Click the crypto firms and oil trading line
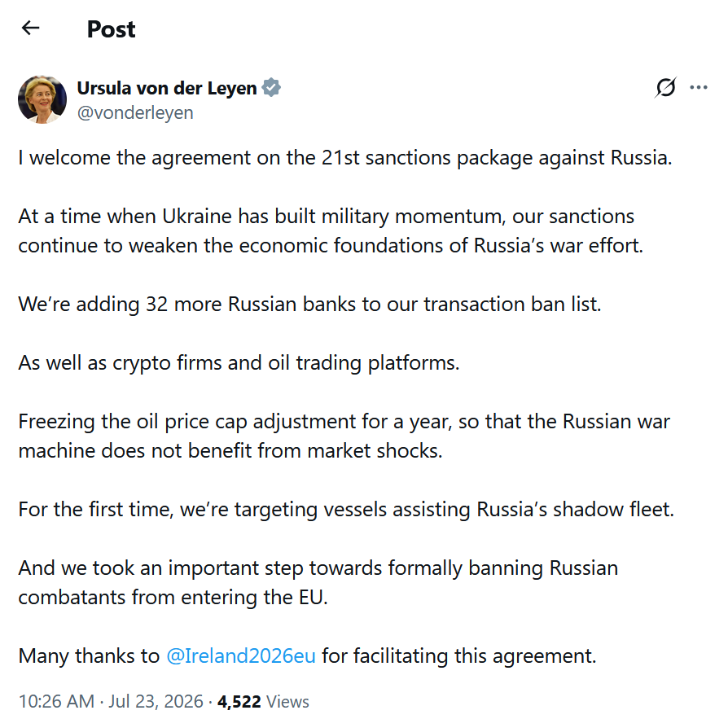 239,363
